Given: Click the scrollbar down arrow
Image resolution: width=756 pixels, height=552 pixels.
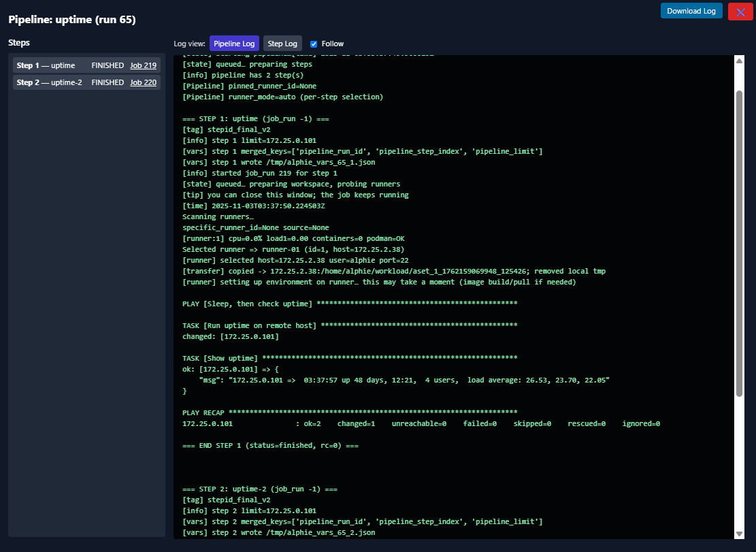Looking at the screenshot, I should 739,534.
